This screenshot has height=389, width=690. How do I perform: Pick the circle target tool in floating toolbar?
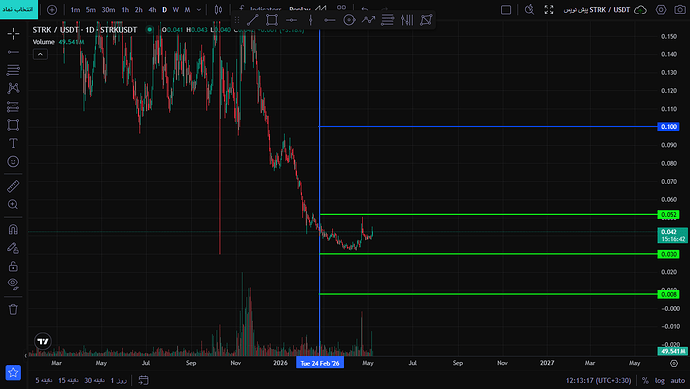[349, 20]
